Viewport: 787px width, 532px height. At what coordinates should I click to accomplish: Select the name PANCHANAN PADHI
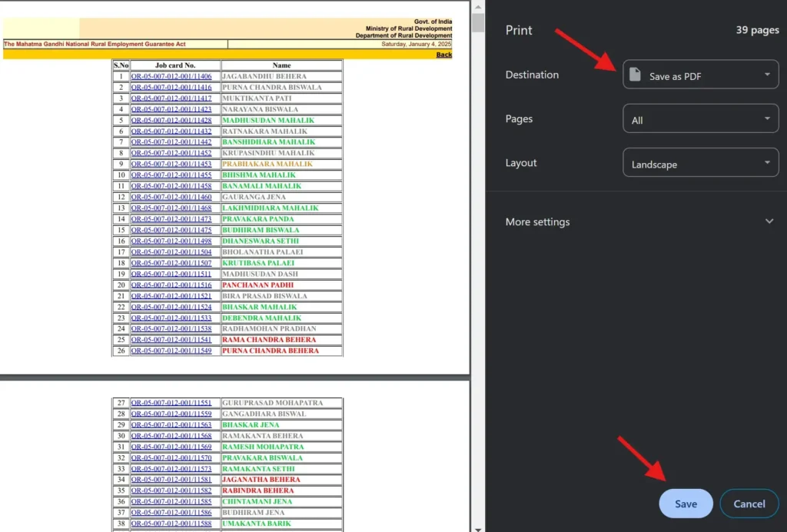click(258, 285)
